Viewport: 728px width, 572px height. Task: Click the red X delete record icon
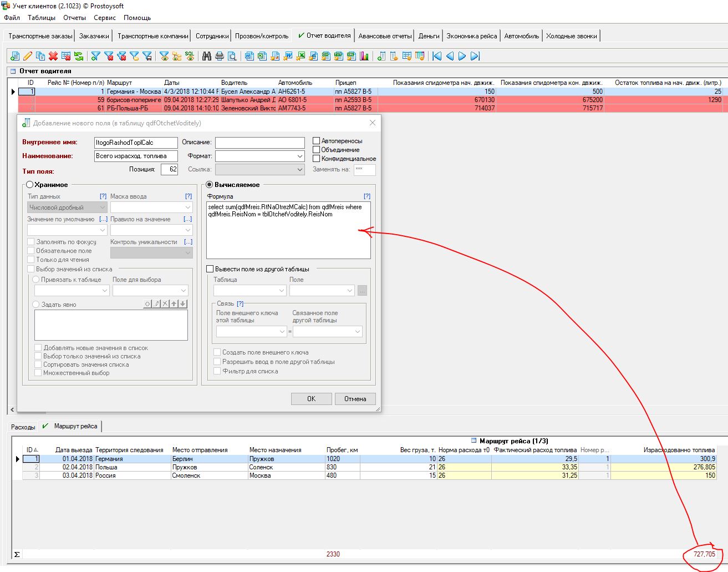click(x=53, y=56)
